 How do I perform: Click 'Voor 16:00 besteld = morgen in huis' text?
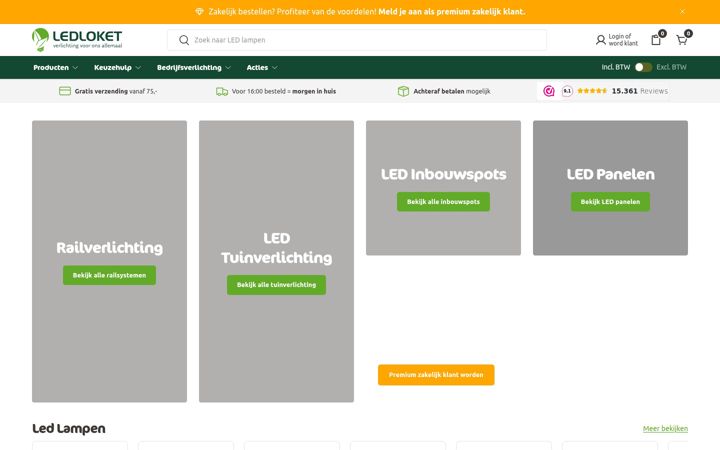(x=284, y=91)
